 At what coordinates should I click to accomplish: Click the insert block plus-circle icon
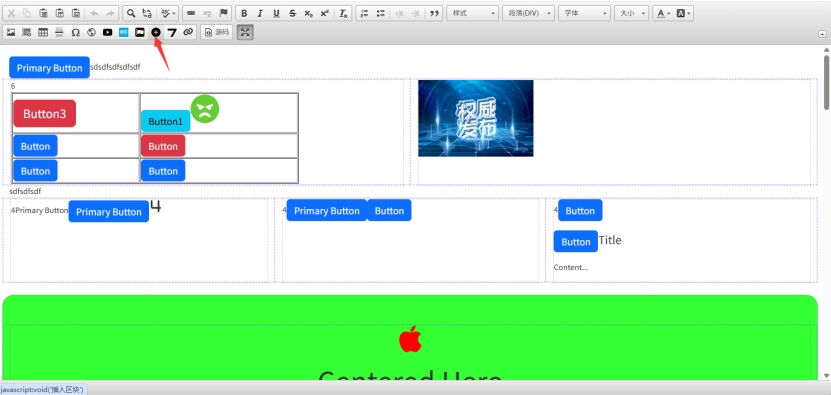pyautogui.click(x=156, y=32)
